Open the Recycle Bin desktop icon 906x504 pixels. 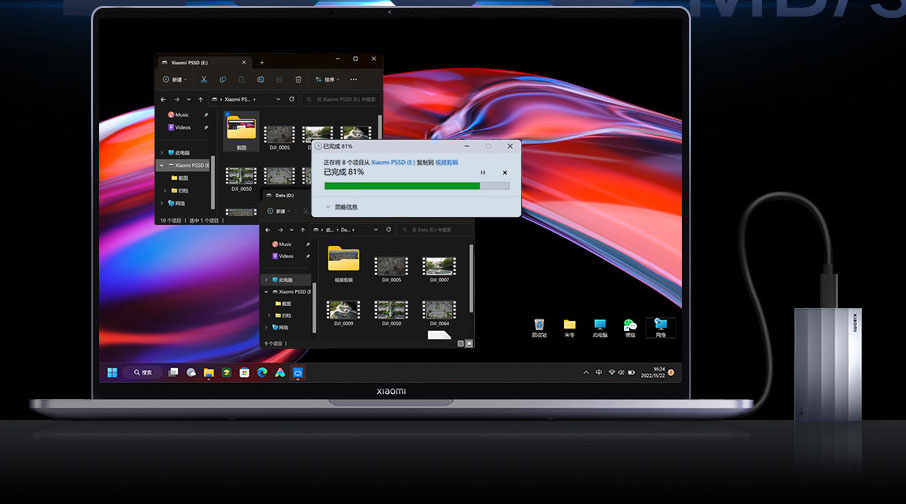click(539, 326)
